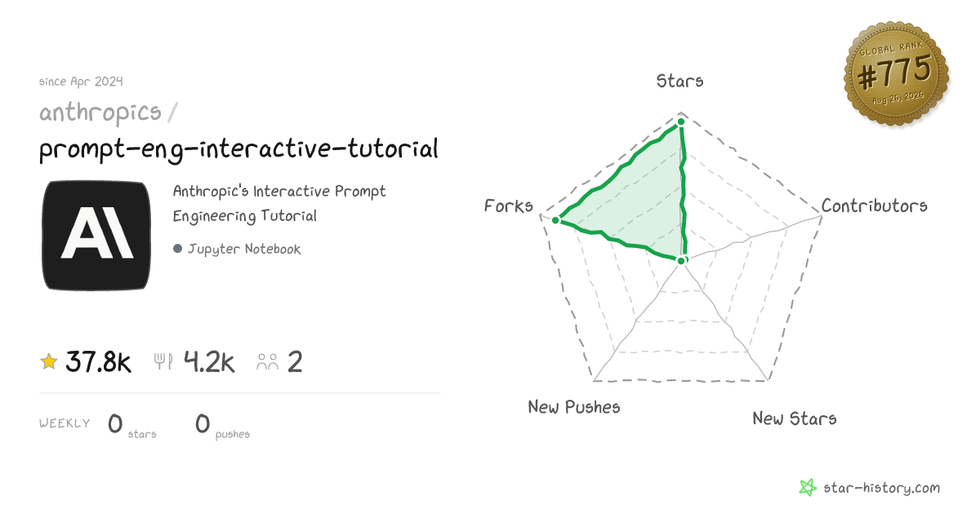Open prompt-eng-interactive-tutorial repository title

pyautogui.click(x=238, y=149)
